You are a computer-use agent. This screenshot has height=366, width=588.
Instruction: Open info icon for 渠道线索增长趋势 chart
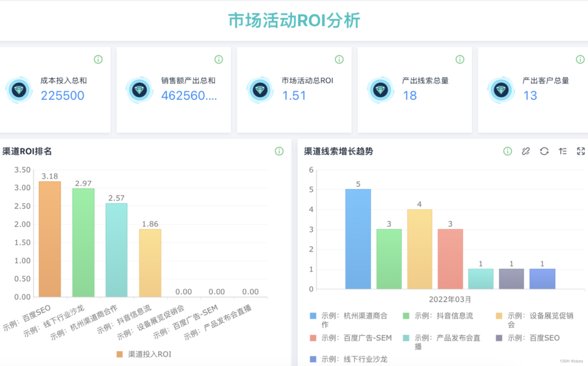(508, 151)
